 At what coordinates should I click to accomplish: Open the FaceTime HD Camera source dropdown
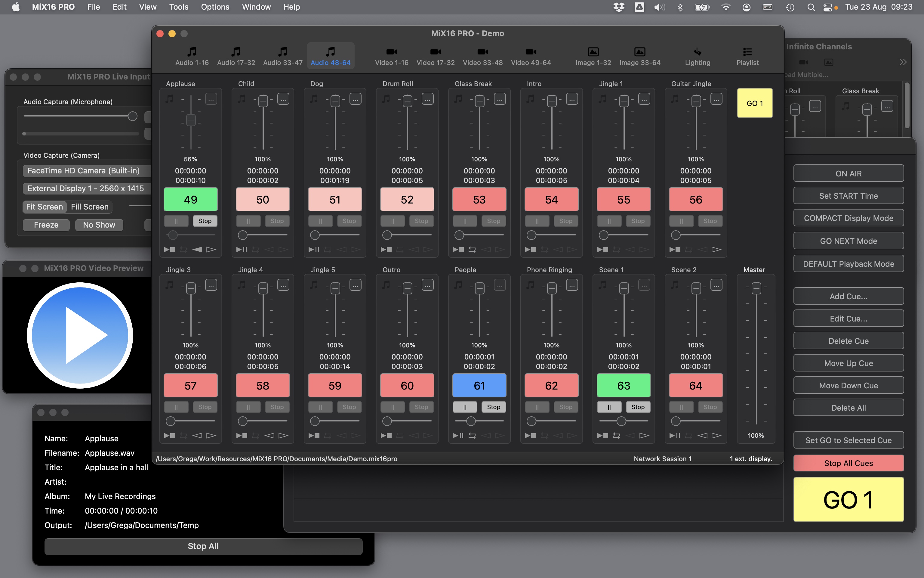point(87,171)
